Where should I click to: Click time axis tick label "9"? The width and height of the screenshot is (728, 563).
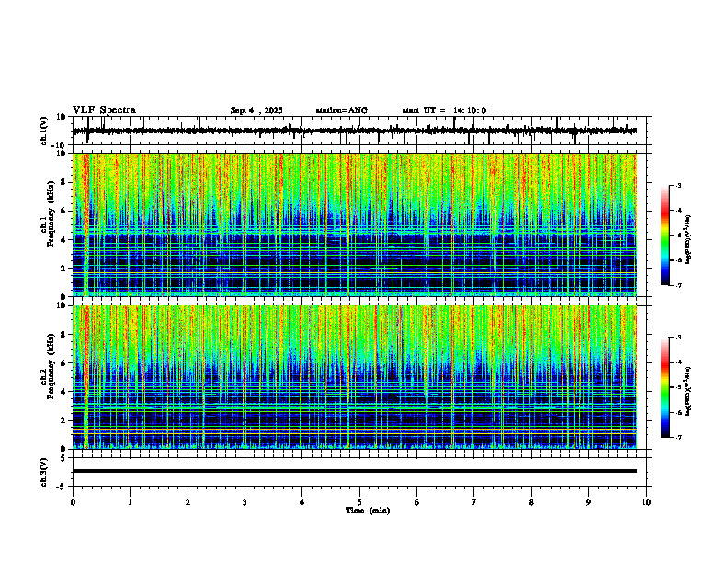pos(588,502)
